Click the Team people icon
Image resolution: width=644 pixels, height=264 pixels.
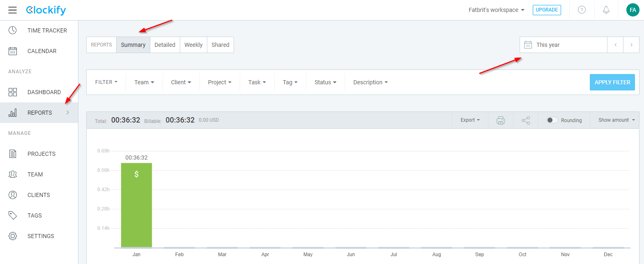click(13, 174)
